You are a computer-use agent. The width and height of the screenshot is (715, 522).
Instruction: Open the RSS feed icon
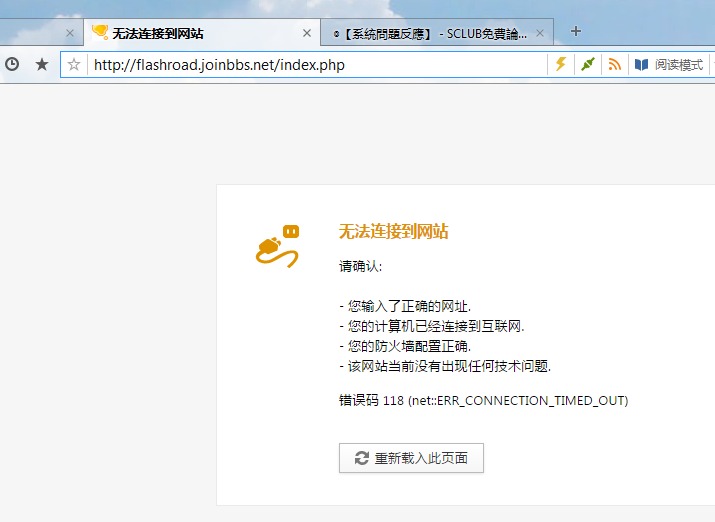coord(615,64)
